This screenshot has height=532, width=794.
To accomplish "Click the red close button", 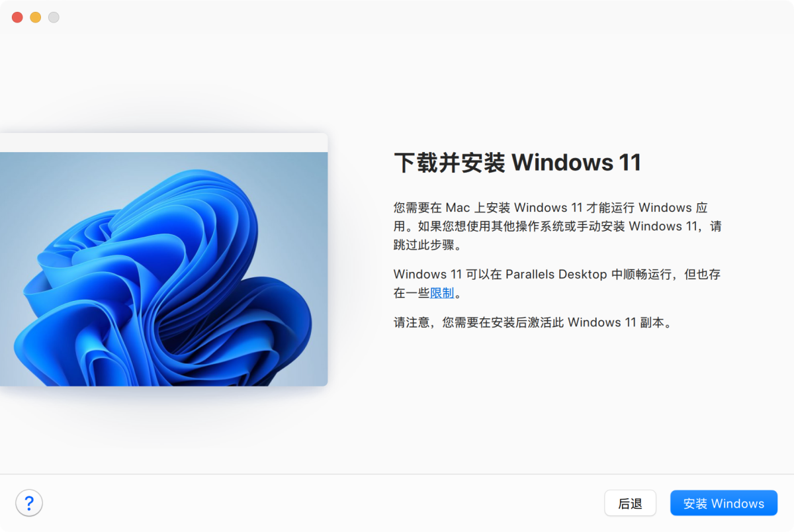I will [x=17, y=17].
